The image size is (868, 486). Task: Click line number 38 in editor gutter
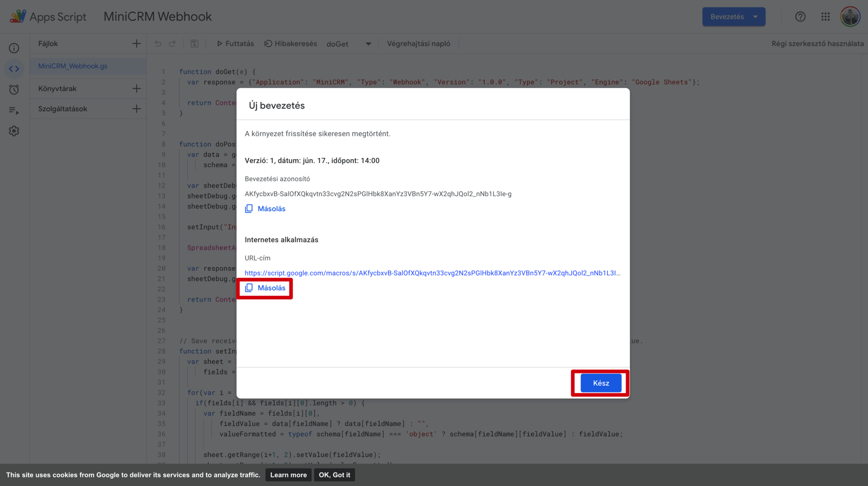click(161, 454)
